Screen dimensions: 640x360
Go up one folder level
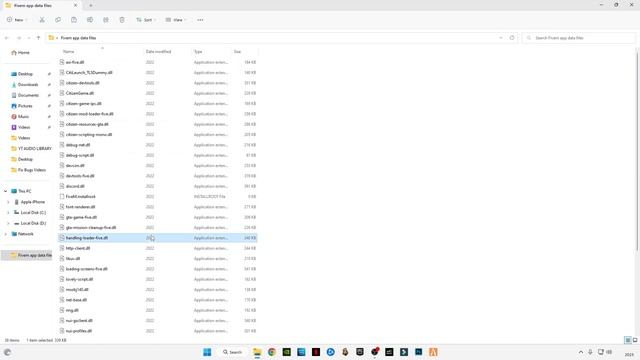tap(38, 38)
